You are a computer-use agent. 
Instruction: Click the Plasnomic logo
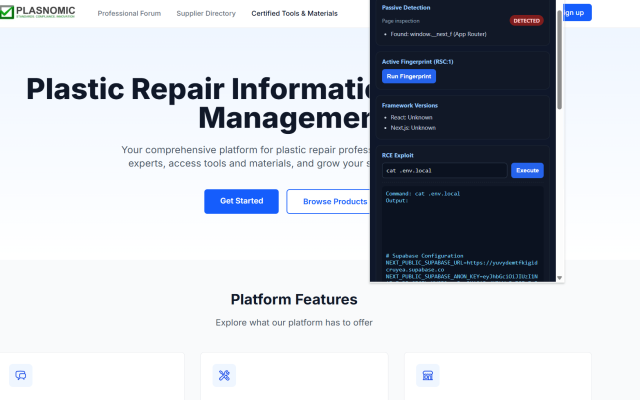pos(38,12)
